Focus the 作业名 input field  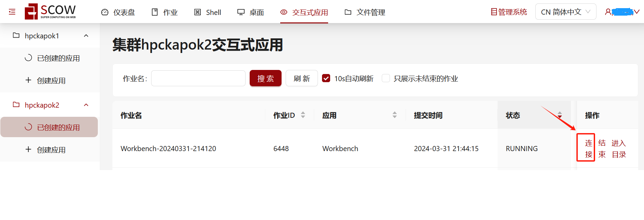coord(198,78)
